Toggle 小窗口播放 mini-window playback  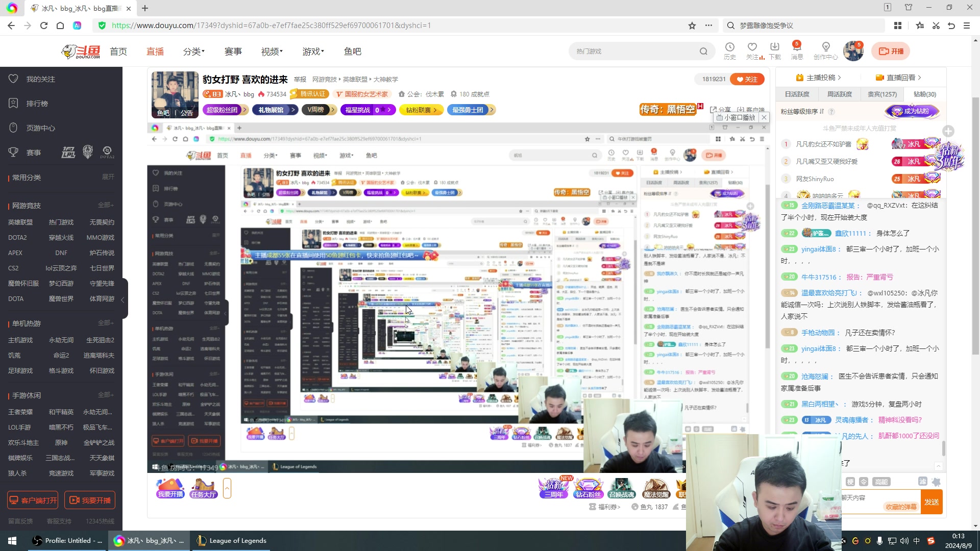pyautogui.click(x=736, y=117)
